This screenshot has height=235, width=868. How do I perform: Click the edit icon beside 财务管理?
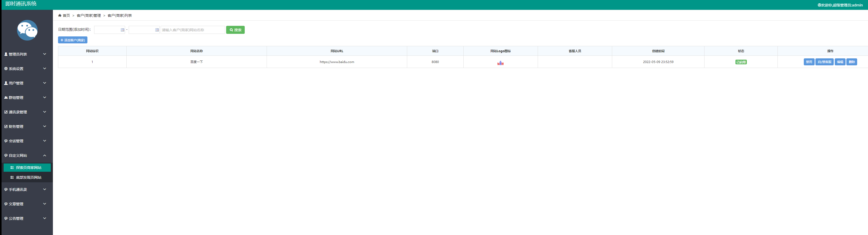coord(6,127)
